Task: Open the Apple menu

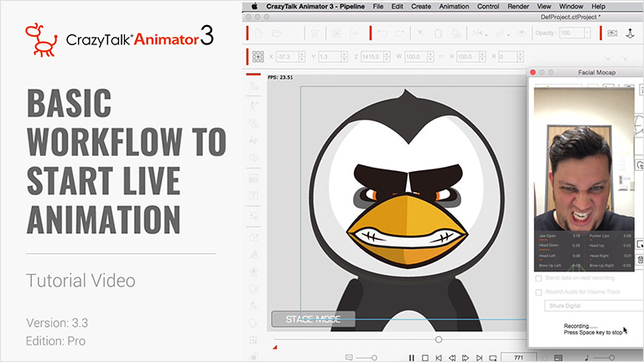Action: point(254,6)
